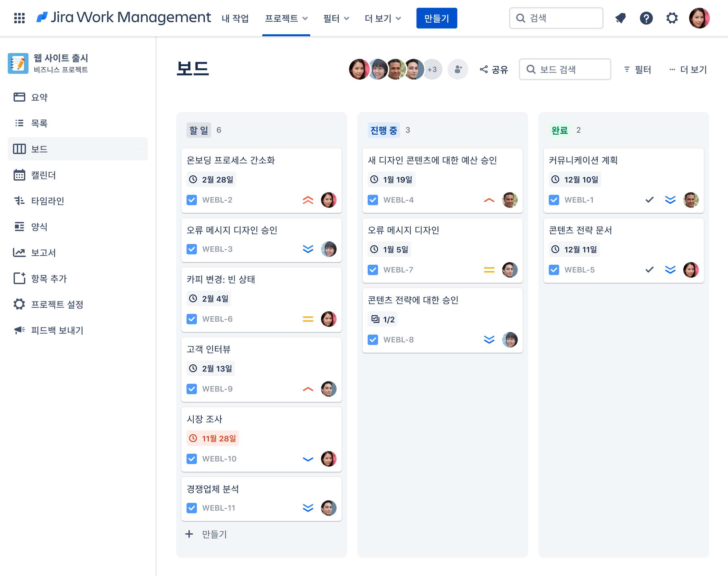Toggle task type checkbox on WEBL-10

coord(192,459)
